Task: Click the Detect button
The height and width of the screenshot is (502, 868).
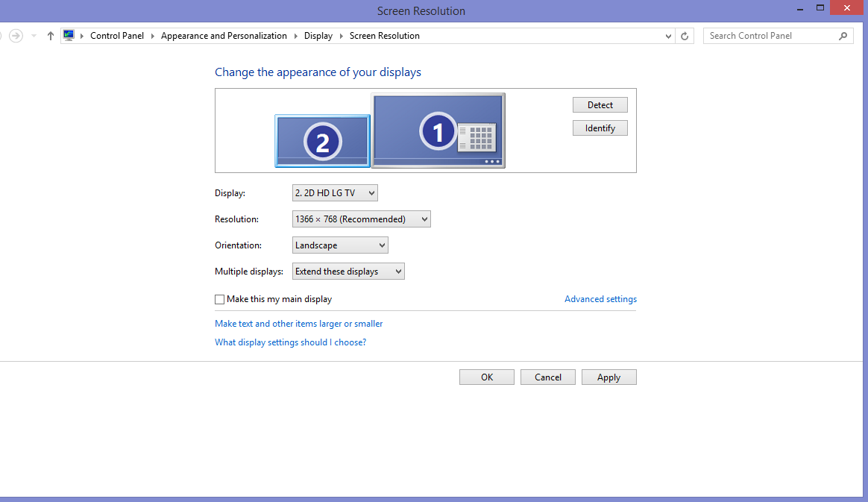Action: [600, 104]
